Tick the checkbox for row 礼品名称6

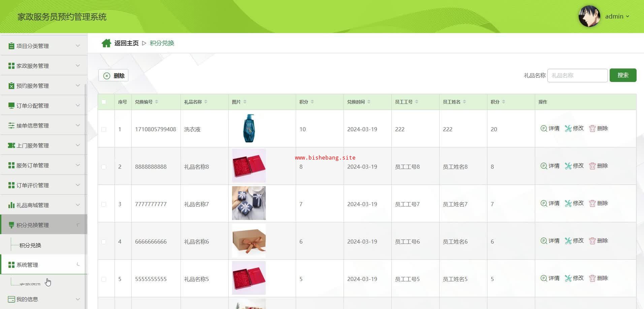(104, 242)
